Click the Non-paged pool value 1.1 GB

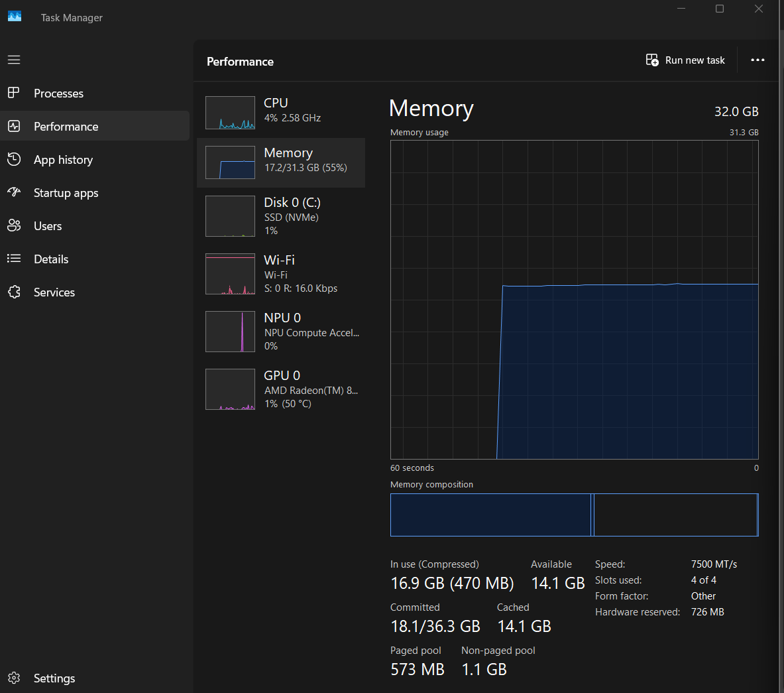click(484, 669)
